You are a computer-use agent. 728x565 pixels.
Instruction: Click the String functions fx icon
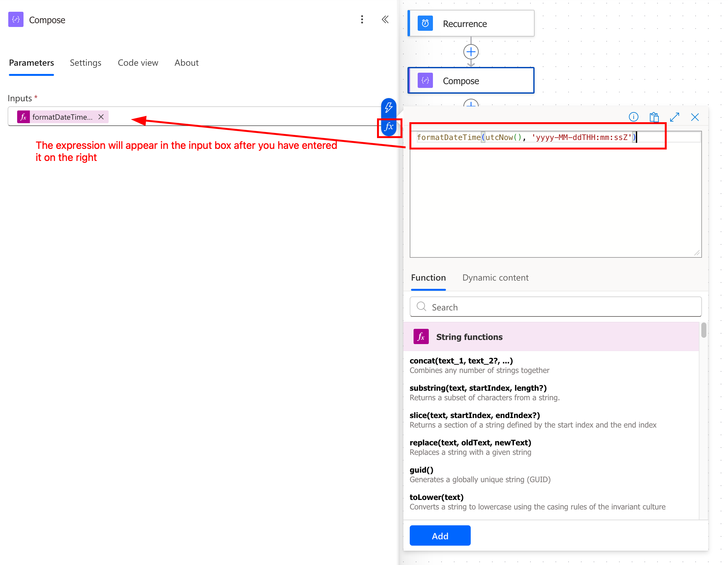[x=421, y=336]
